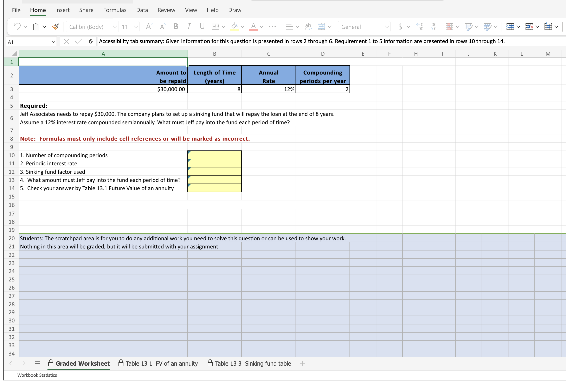The width and height of the screenshot is (566, 392).
Task: Open Workbook Statistics
Action: pos(37,375)
